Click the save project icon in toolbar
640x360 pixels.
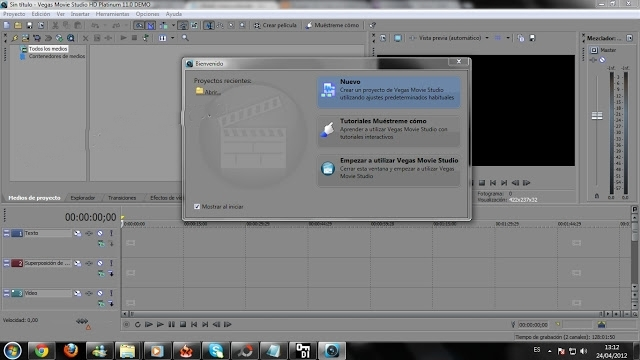(29, 25)
